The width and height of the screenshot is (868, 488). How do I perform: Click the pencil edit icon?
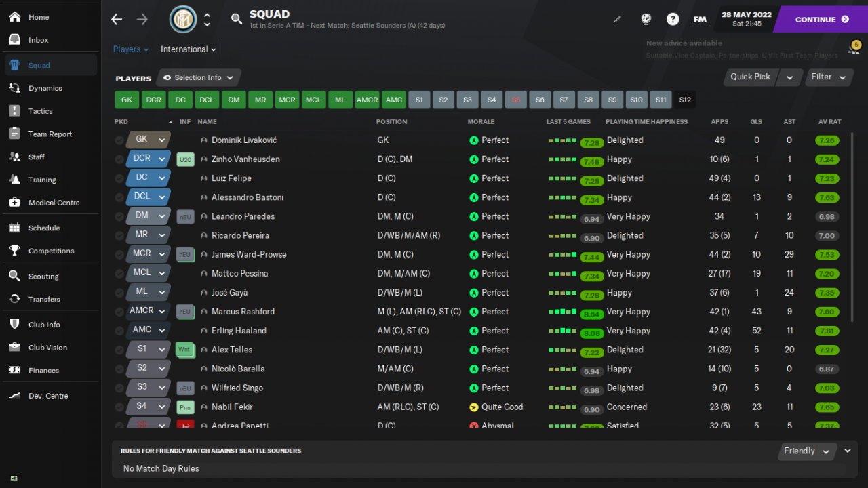point(617,20)
